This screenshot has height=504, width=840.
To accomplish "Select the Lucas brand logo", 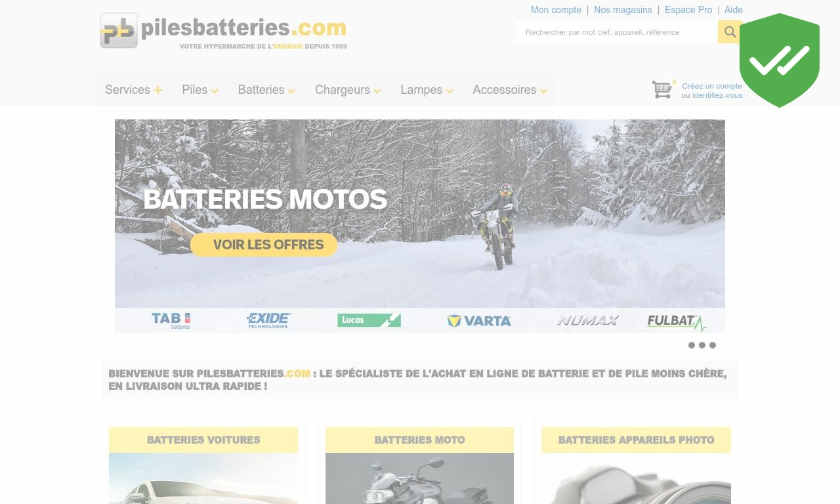I will (369, 320).
